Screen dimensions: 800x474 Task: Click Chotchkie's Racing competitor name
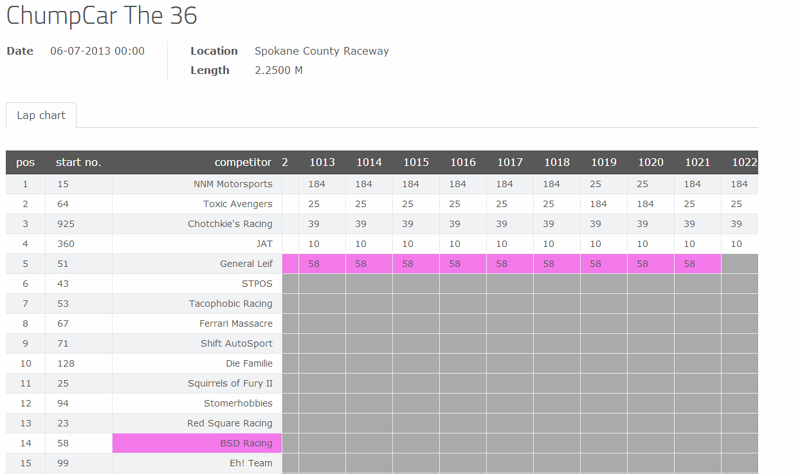230,224
